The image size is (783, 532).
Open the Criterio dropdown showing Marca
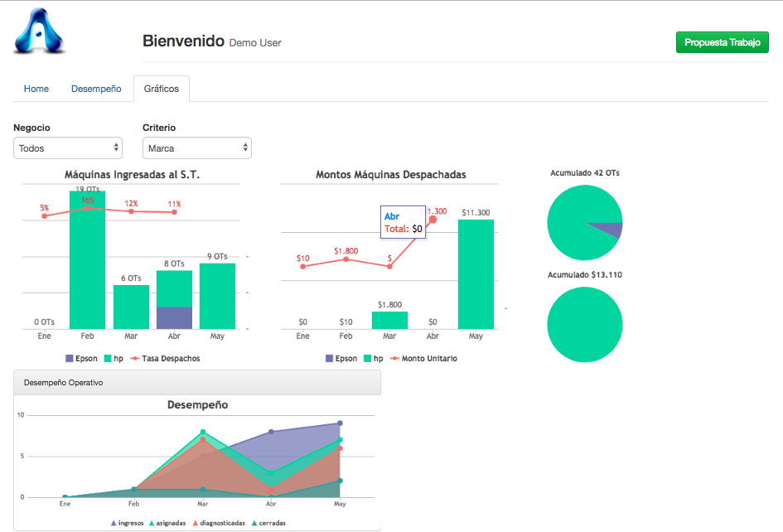pyautogui.click(x=197, y=148)
